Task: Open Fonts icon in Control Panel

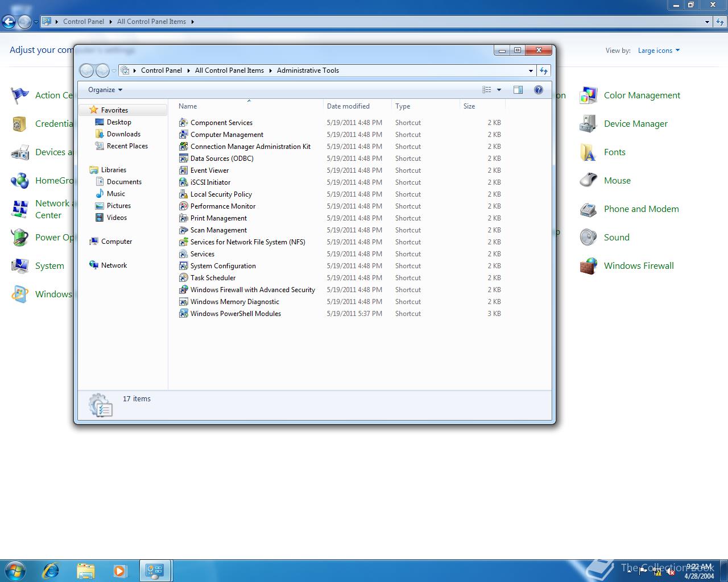Action: click(588, 152)
